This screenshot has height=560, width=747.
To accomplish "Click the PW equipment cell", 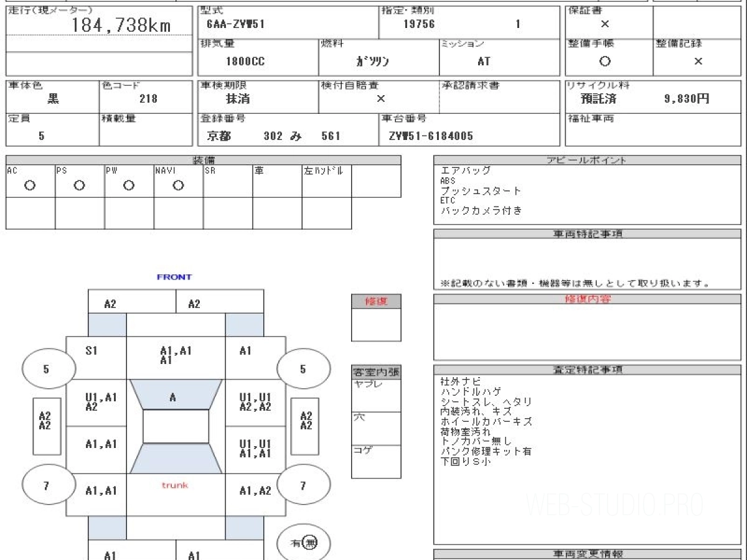I will (129, 181).
